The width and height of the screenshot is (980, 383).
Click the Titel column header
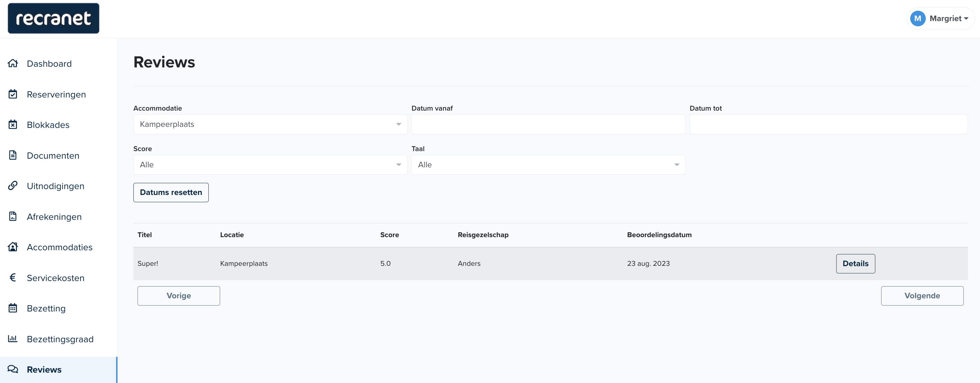(x=144, y=234)
